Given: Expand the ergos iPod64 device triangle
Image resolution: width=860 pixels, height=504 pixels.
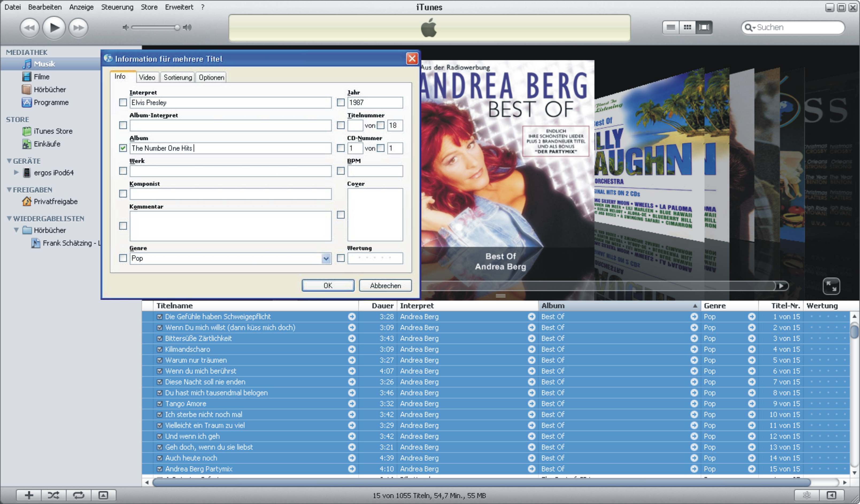Looking at the screenshot, I should 16,172.
